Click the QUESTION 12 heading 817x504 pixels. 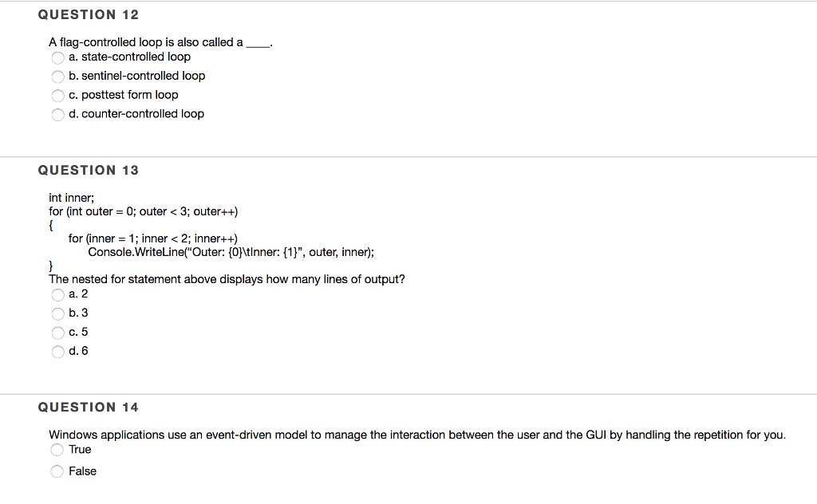[88, 14]
